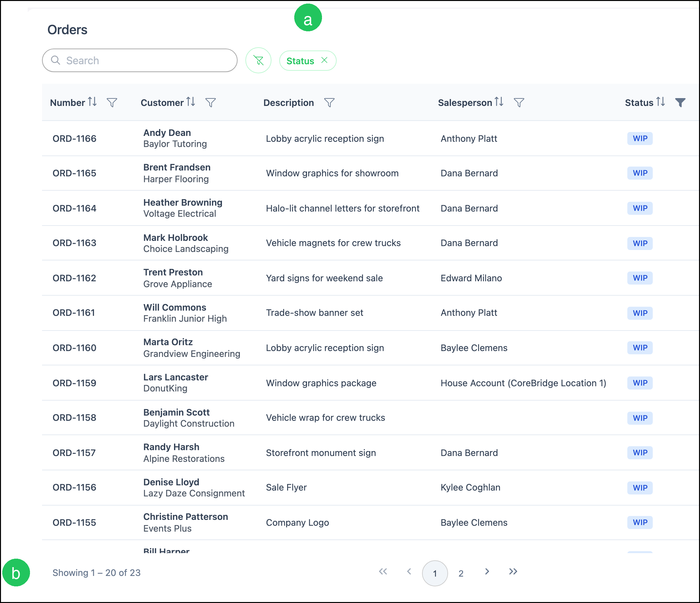Click salesperson Kylee Coghlan
This screenshot has width=700, height=603.
point(470,487)
